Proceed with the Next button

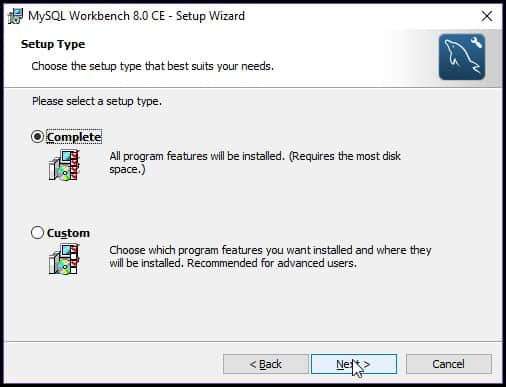354,364
